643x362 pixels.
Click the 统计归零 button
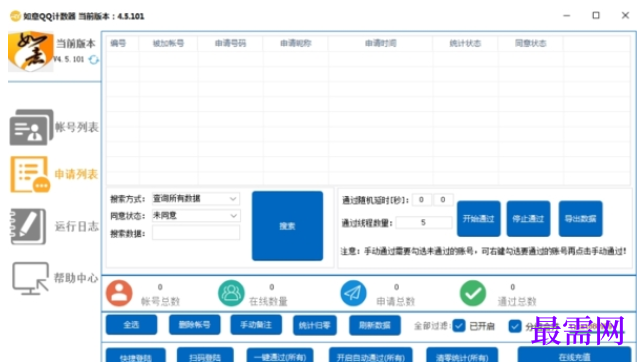click(315, 326)
